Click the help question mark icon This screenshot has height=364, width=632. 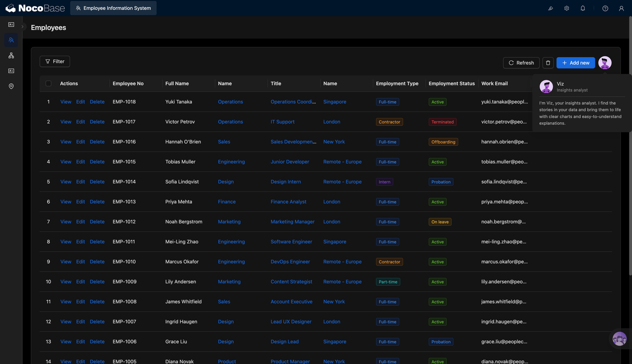(x=605, y=8)
